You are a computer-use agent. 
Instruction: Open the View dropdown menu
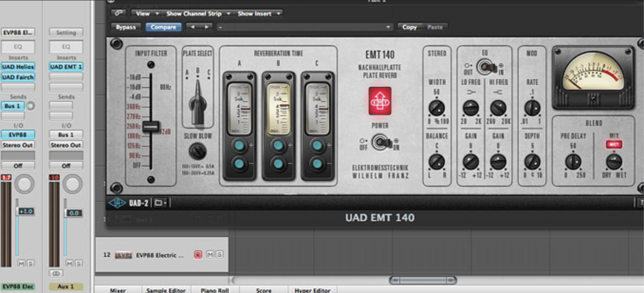coord(147,13)
